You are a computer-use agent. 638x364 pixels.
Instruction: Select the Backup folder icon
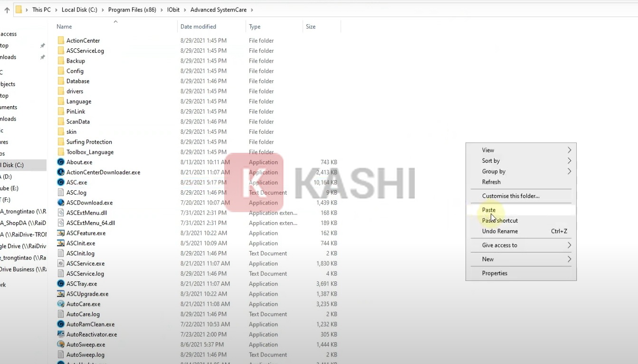(60, 61)
